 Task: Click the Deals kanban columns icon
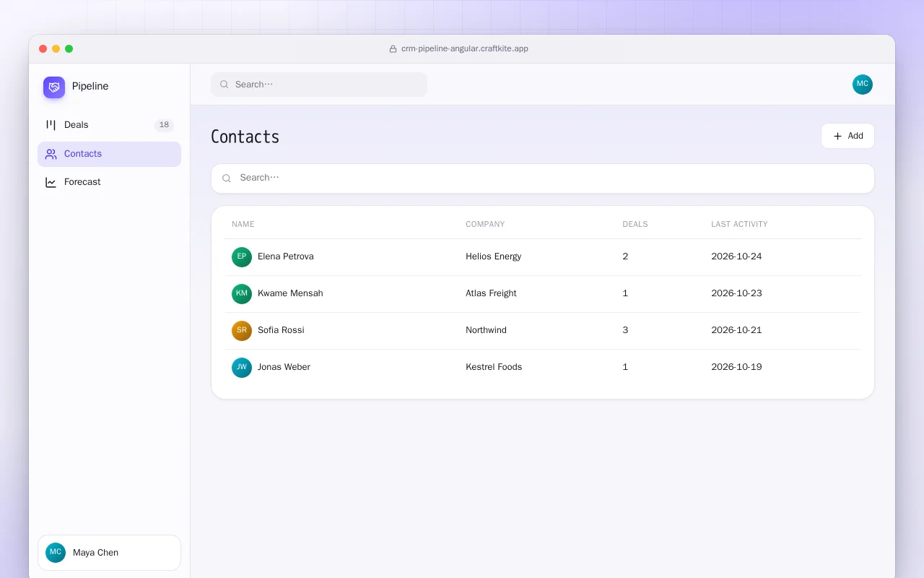pyautogui.click(x=51, y=125)
